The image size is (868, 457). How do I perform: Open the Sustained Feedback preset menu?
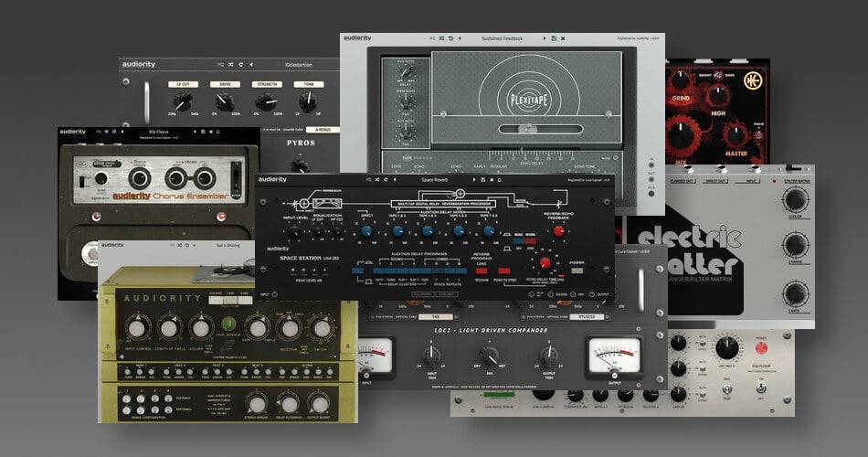coord(503,38)
